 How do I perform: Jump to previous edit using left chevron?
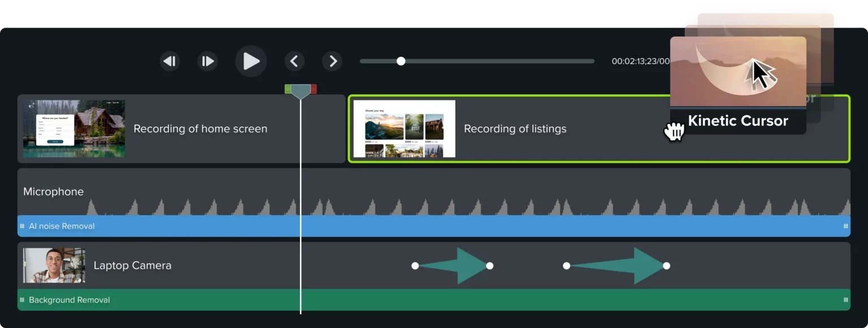[294, 61]
